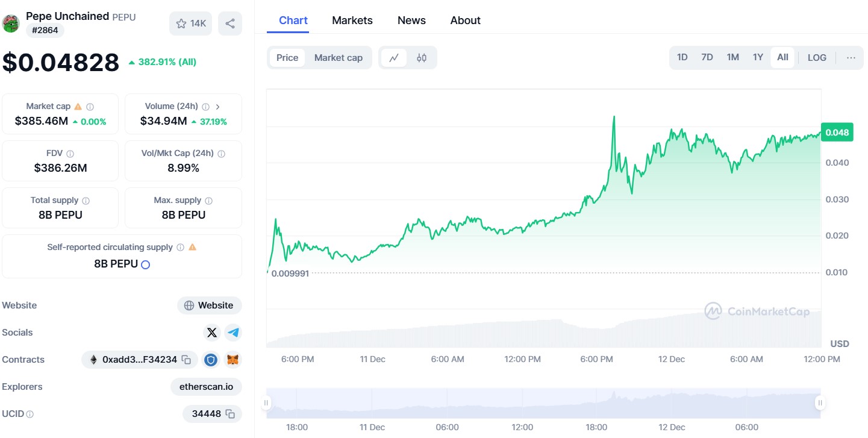Open chart more options ellipsis menu
The height and width of the screenshot is (438, 868).
851,58
